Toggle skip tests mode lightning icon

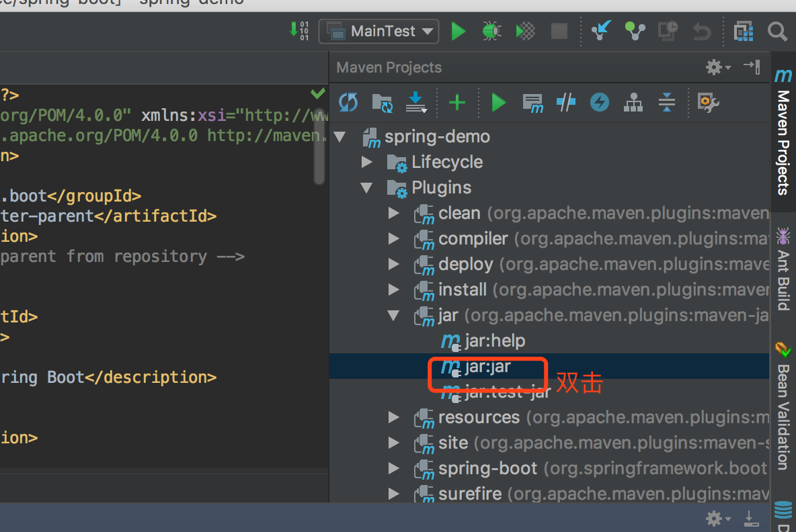coord(600,103)
